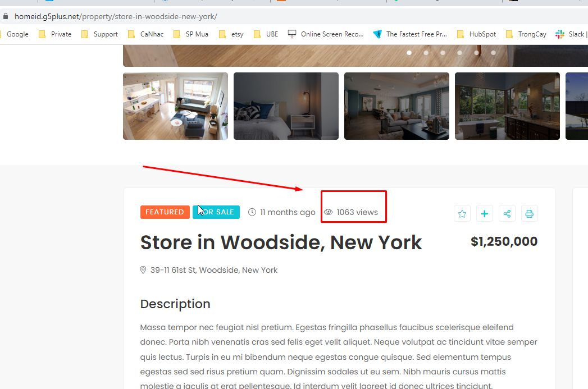Click the lock icon in address bar

coord(5,16)
